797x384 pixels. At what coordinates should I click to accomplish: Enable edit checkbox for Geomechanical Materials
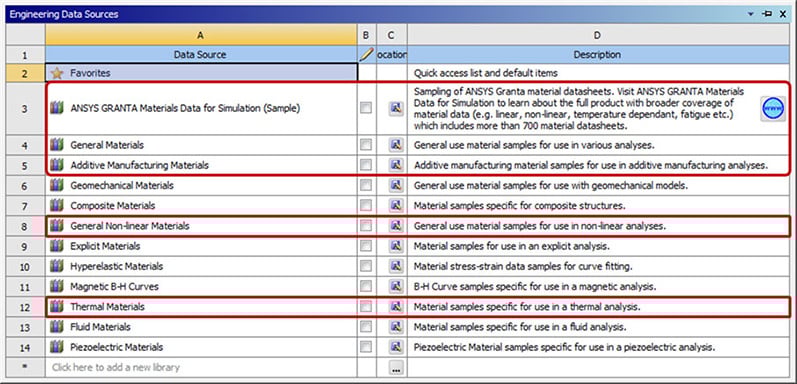tap(365, 186)
